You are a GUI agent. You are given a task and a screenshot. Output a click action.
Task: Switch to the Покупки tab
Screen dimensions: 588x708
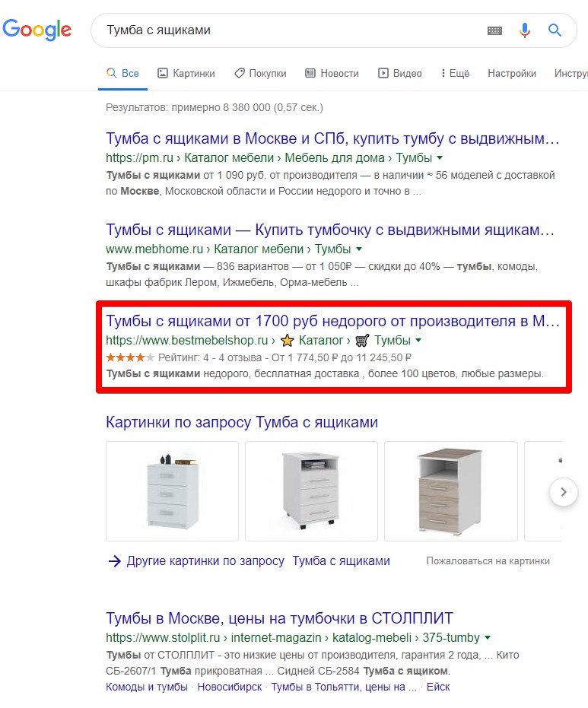point(260,74)
